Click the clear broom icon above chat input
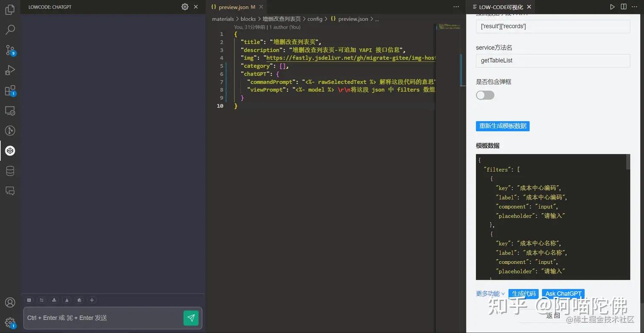This screenshot has width=644, height=333. (67, 300)
